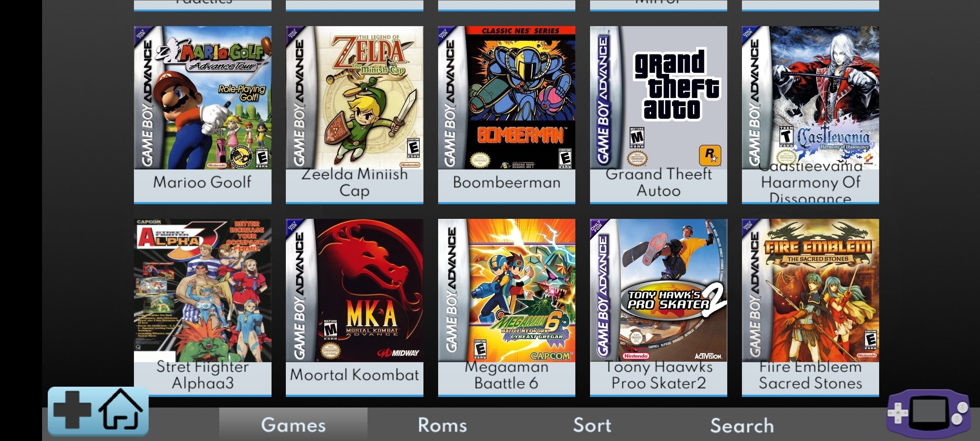
Task: Launch Street Fighter Alpha 3 cover
Action: pyautogui.click(x=203, y=290)
